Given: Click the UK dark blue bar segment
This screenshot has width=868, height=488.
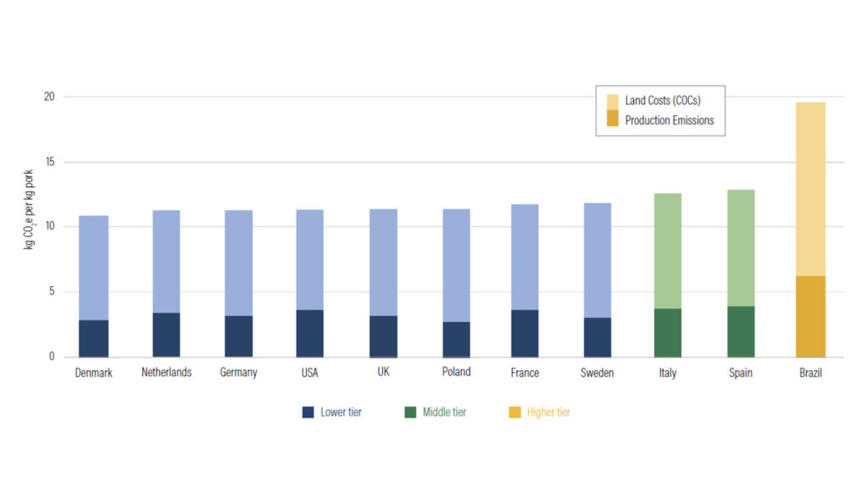Looking at the screenshot, I should pyautogui.click(x=383, y=335).
